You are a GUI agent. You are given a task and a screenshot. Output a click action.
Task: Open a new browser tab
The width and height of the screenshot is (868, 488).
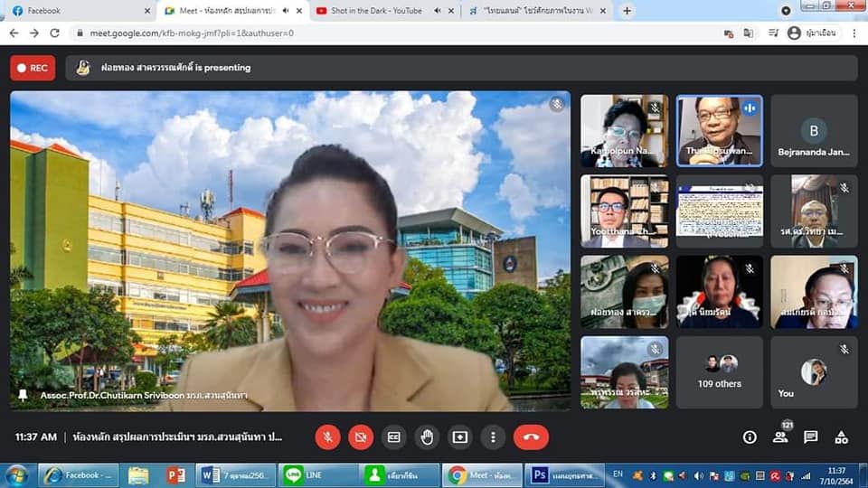pos(627,11)
